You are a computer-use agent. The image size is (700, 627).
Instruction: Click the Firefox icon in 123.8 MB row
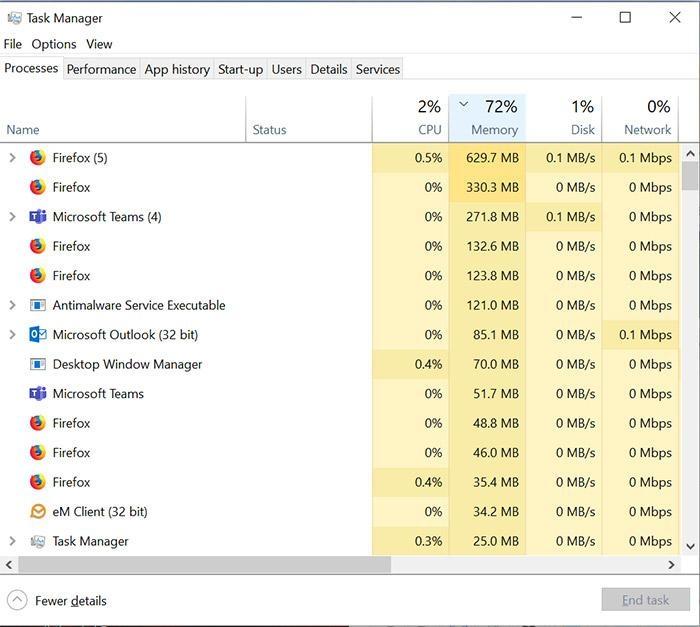[x=38, y=276]
